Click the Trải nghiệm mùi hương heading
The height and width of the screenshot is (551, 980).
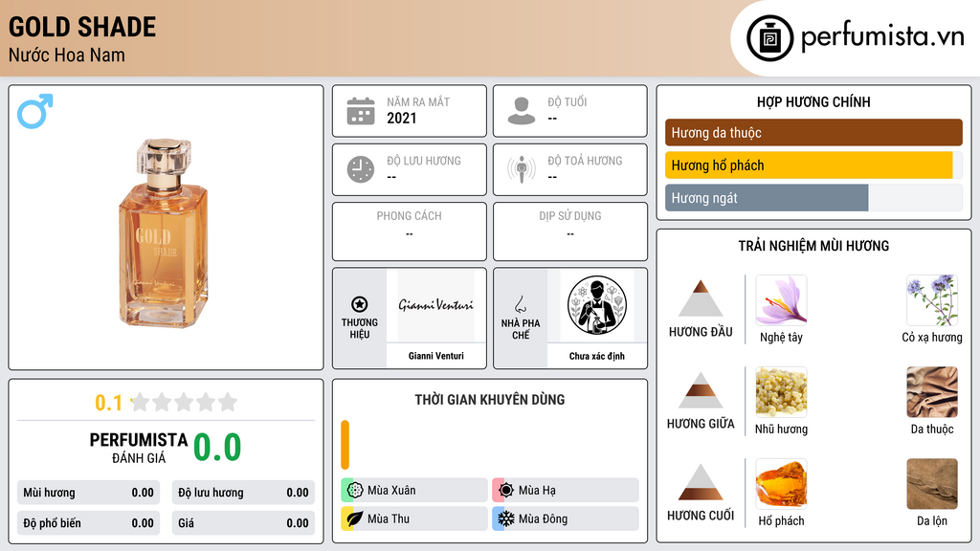[x=813, y=246]
